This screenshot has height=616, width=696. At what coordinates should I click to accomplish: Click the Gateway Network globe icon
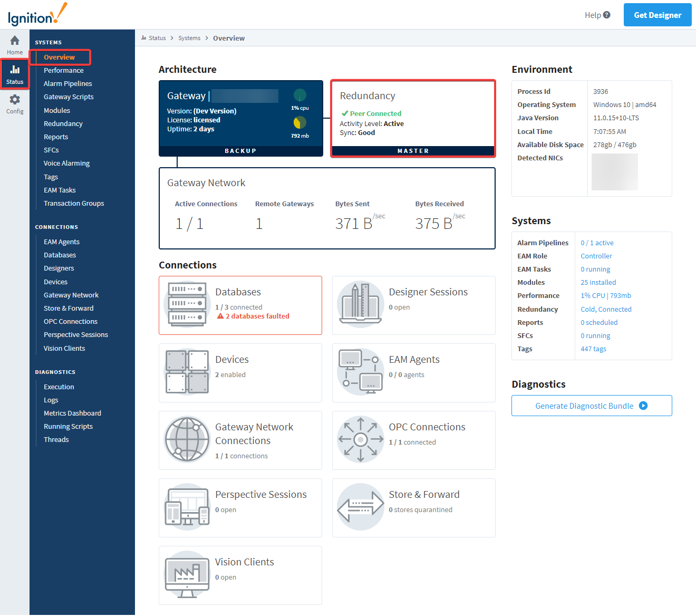pyautogui.click(x=187, y=439)
